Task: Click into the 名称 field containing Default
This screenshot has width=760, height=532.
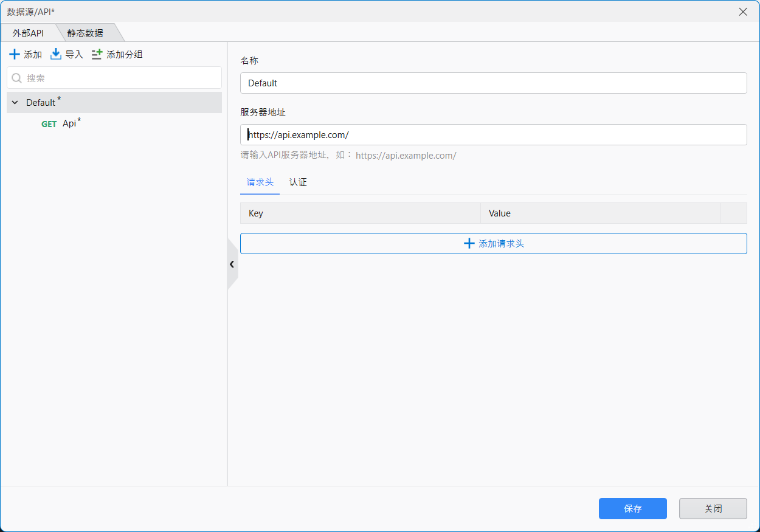Action: pyautogui.click(x=493, y=83)
